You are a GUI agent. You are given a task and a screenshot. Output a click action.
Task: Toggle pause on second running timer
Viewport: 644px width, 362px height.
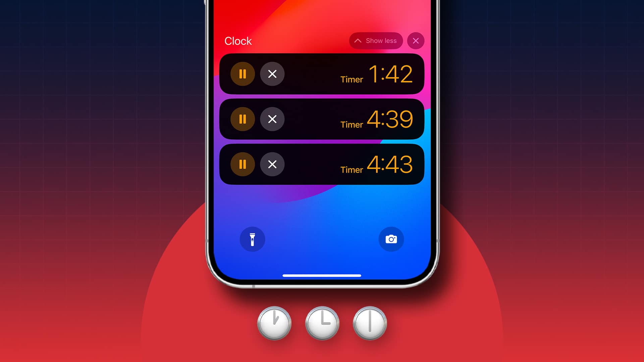[243, 119]
